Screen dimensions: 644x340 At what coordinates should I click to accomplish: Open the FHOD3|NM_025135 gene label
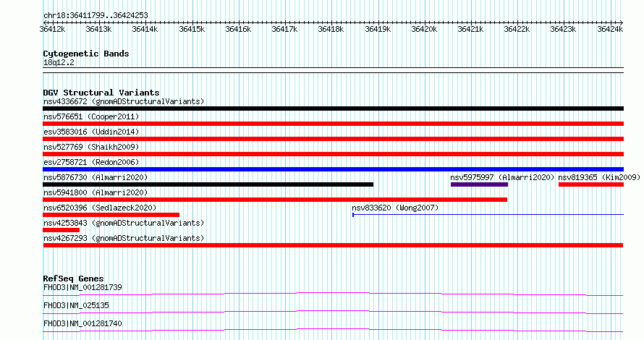[76, 305]
